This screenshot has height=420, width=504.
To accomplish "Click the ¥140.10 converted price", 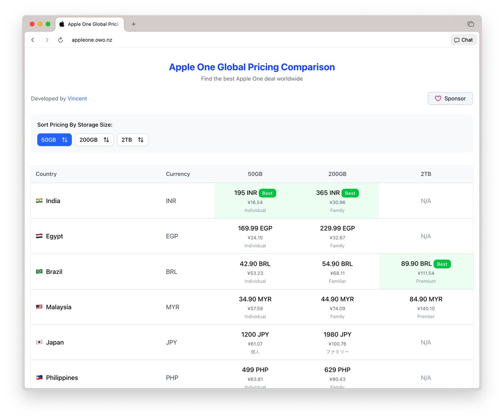I will (x=426, y=308).
